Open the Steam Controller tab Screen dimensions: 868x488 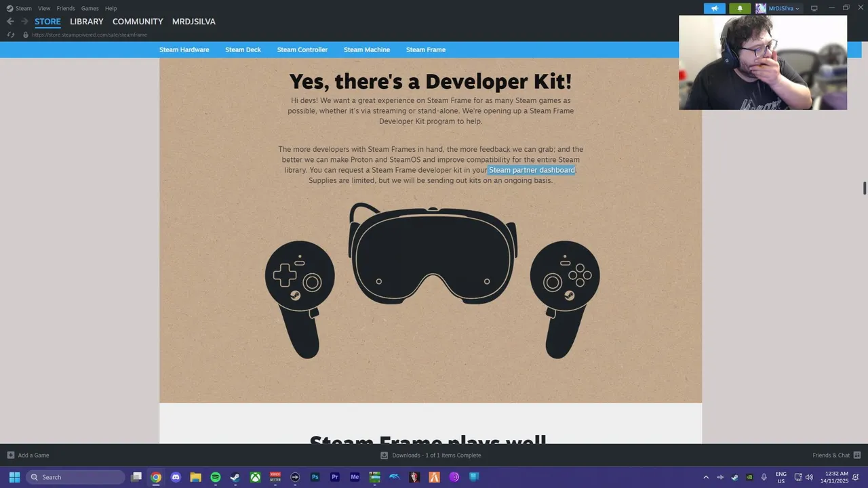coord(302,49)
